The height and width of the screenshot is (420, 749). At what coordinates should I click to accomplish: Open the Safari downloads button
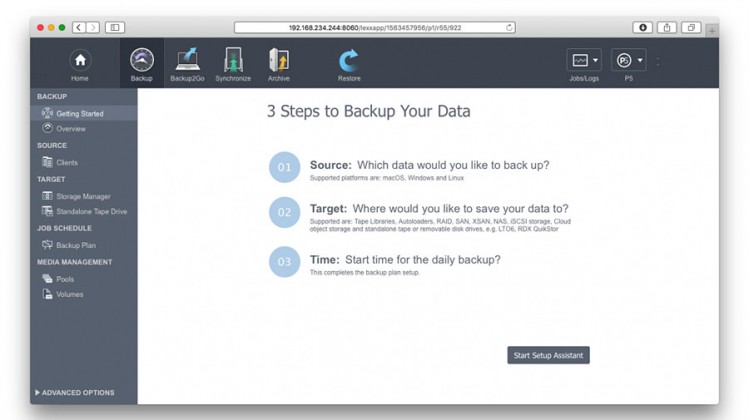(642, 27)
